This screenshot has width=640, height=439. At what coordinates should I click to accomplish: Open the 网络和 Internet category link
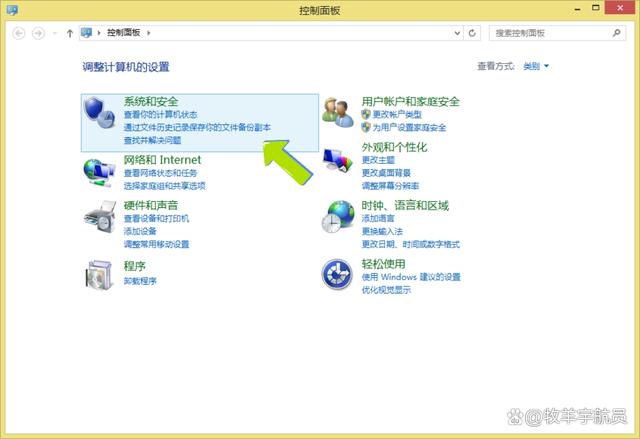click(x=162, y=160)
